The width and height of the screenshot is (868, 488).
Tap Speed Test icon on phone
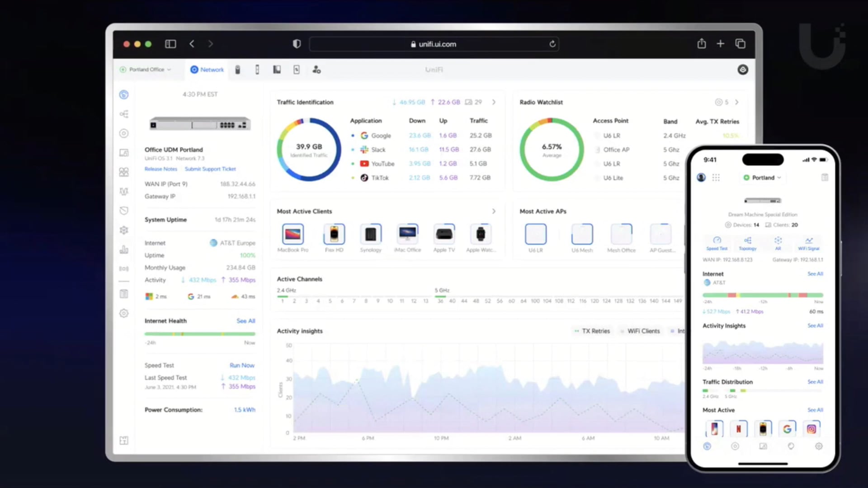click(717, 243)
